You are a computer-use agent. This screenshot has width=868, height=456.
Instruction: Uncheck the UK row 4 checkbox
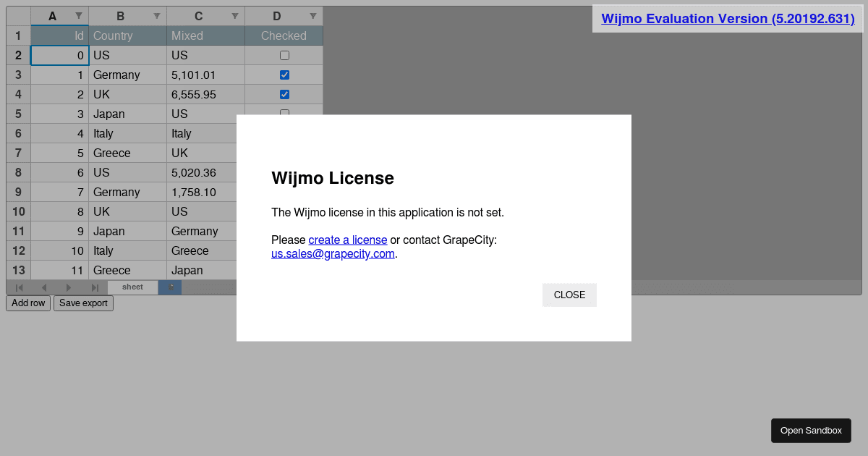pos(284,94)
